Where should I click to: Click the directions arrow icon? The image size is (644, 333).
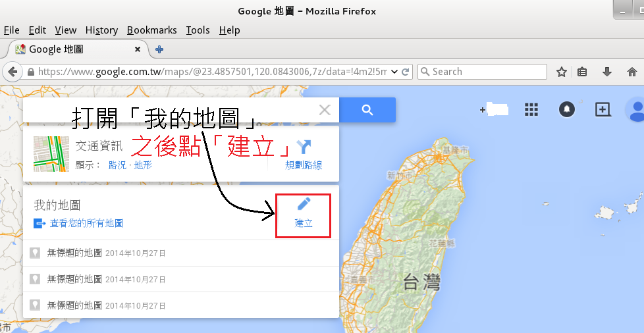pos(304,147)
